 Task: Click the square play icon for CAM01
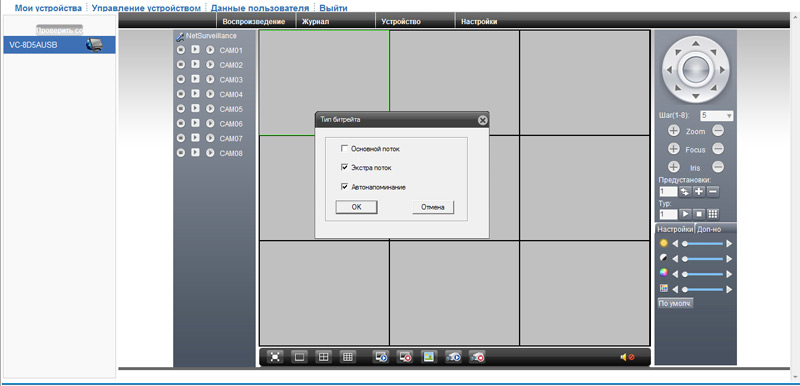[x=195, y=50]
